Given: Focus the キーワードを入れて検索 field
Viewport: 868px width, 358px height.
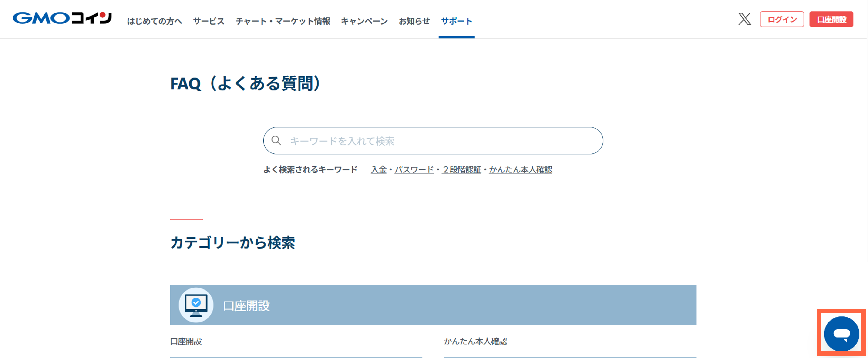Looking at the screenshot, I should pyautogui.click(x=433, y=141).
